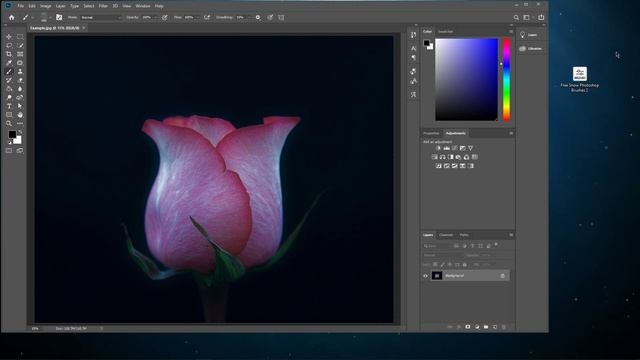Open the brush Mode dropdown
Screen dimensions: 640x360
101,18
